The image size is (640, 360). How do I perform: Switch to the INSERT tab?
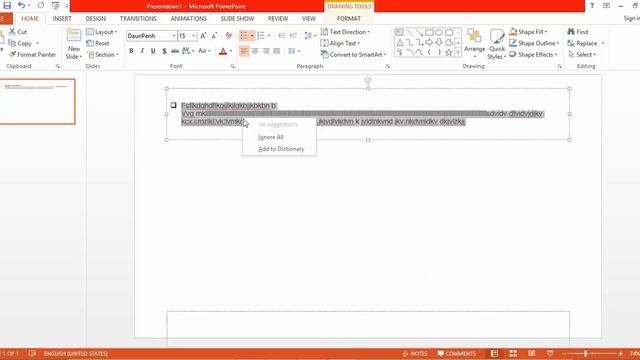click(x=62, y=18)
